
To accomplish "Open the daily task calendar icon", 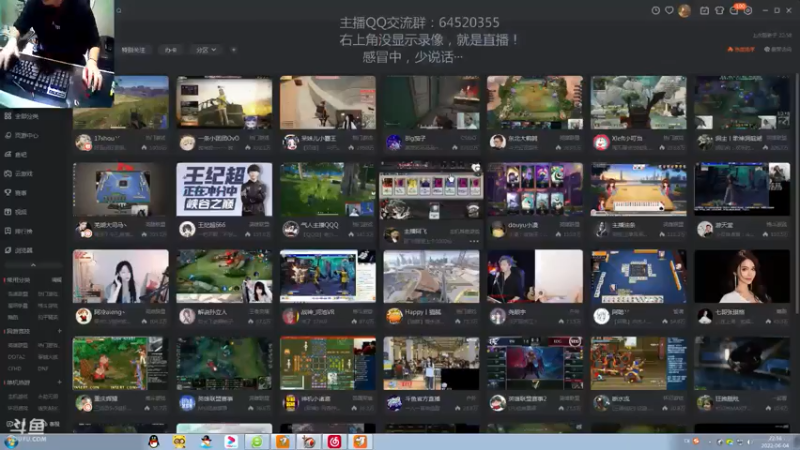I will click(x=705, y=10).
